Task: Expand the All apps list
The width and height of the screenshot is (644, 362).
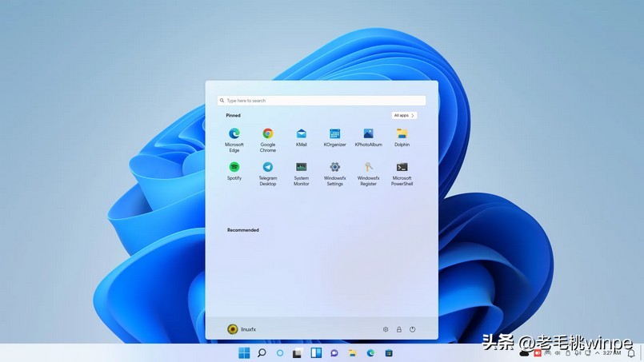Action: [x=404, y=115]
